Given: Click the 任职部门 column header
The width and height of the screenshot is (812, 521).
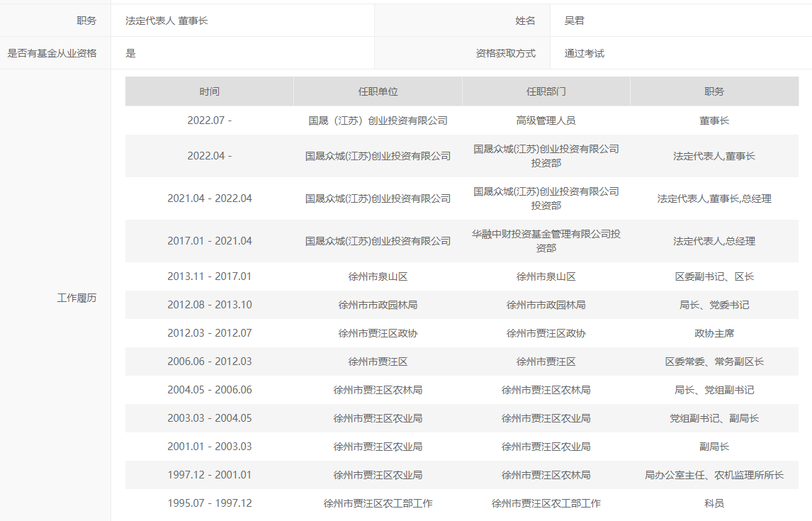Looking at the screenshot, I should (546, 91).
